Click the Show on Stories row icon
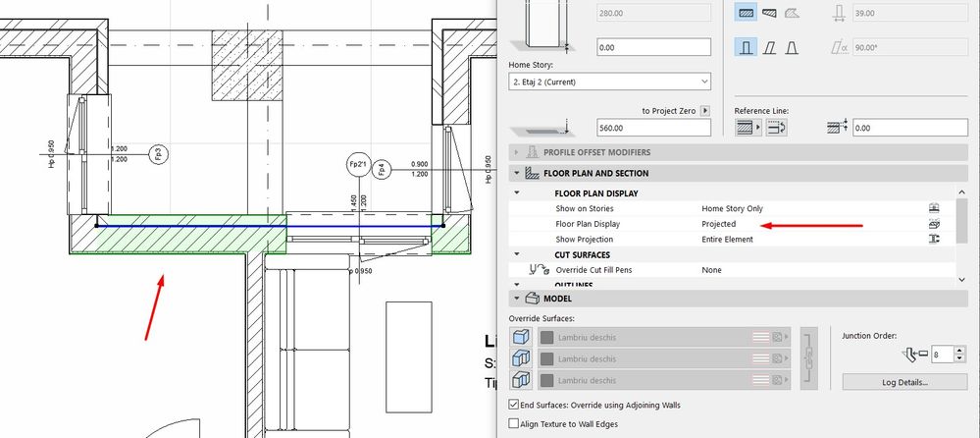The width and height of the screenshot is (980, 438). (934, 208)
